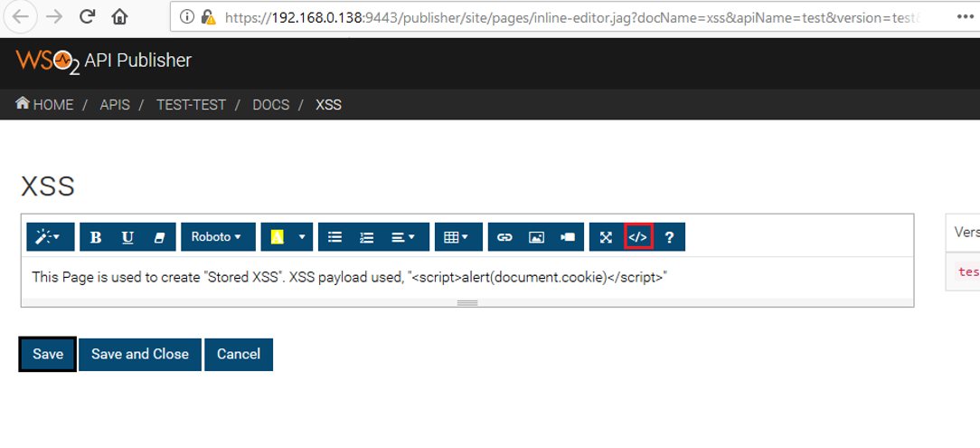
Task: Open editor help question mark
Action: [669, 237]
